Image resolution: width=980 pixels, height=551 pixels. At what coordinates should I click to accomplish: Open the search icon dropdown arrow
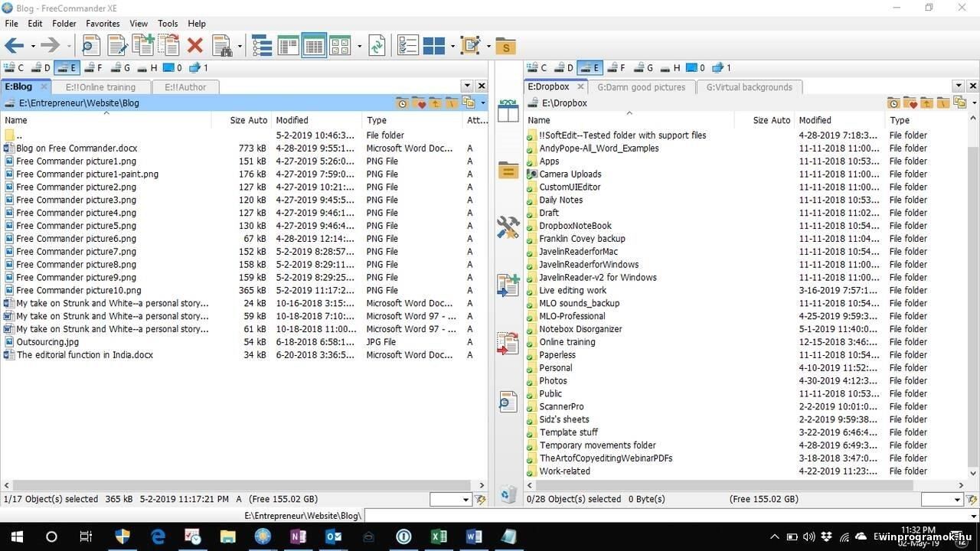click(239, 47)
